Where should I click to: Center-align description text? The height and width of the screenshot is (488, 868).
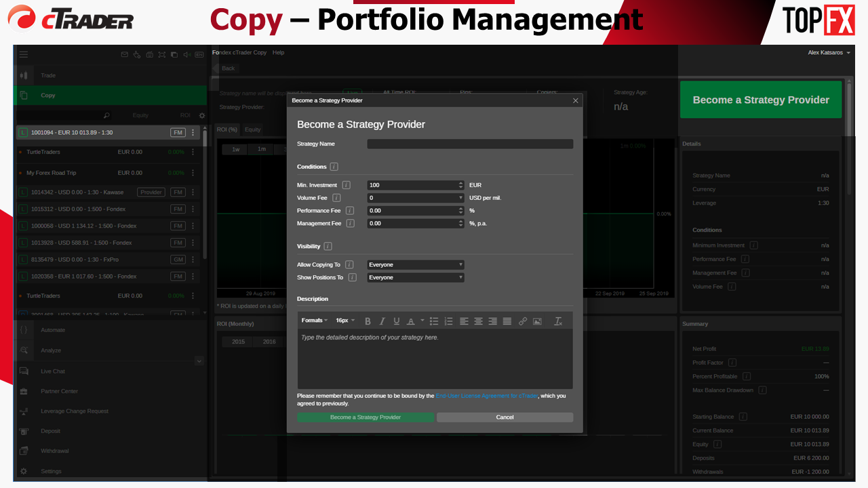[x=478, y=321]
